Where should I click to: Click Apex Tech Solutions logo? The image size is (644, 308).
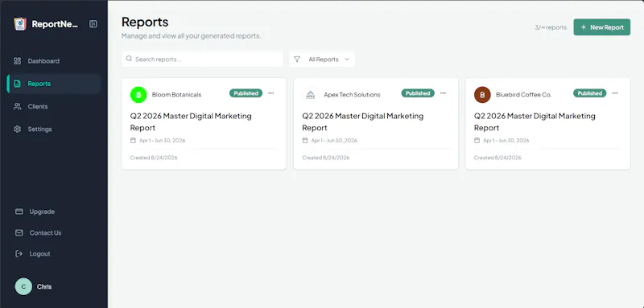310,95
